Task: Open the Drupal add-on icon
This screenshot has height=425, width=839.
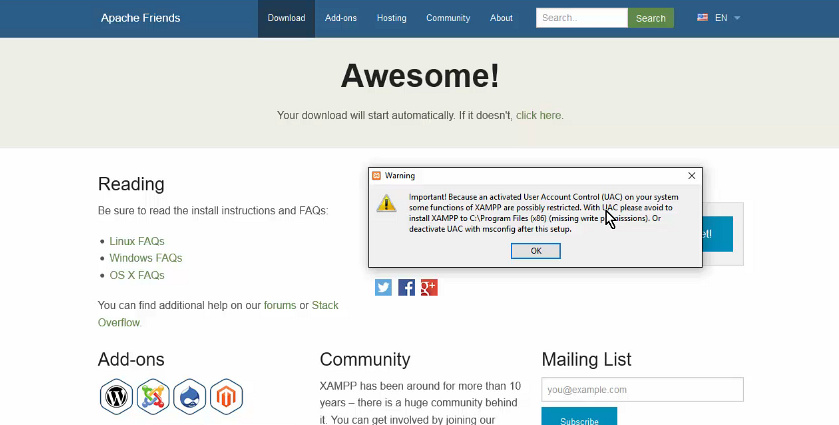Action: 189,397
